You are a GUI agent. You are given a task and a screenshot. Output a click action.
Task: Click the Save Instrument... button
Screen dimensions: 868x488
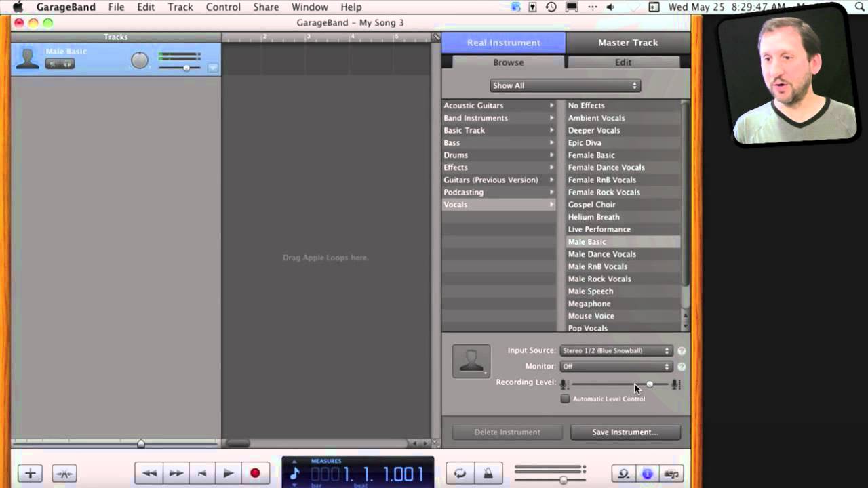point(625,432)
